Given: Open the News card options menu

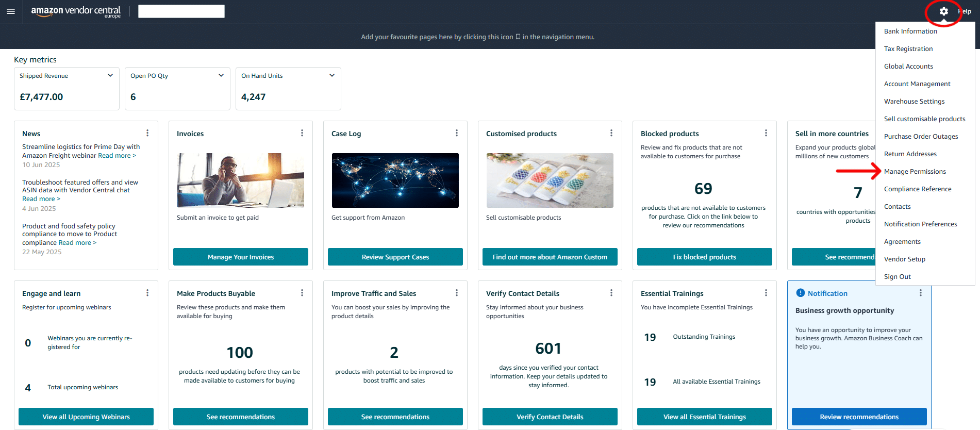Looking at the screenshot, I should pyautogui.click(x=147, y=133).
